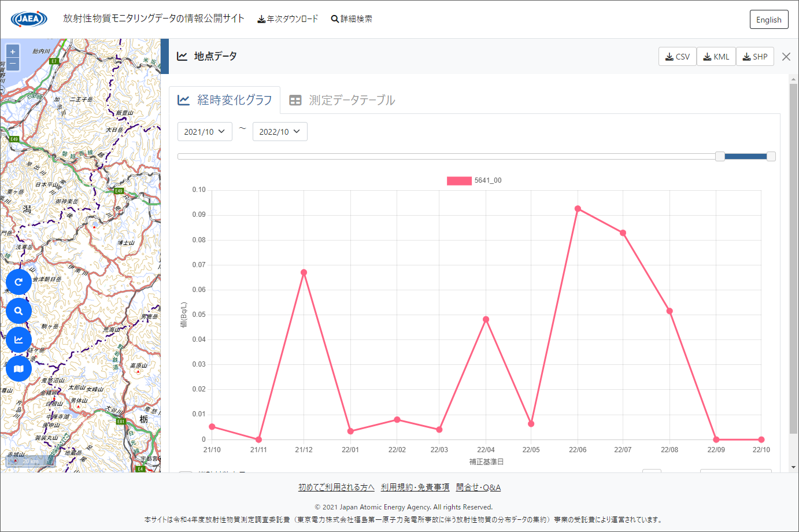Click the 22/06 peak data point

pos(578,209)
